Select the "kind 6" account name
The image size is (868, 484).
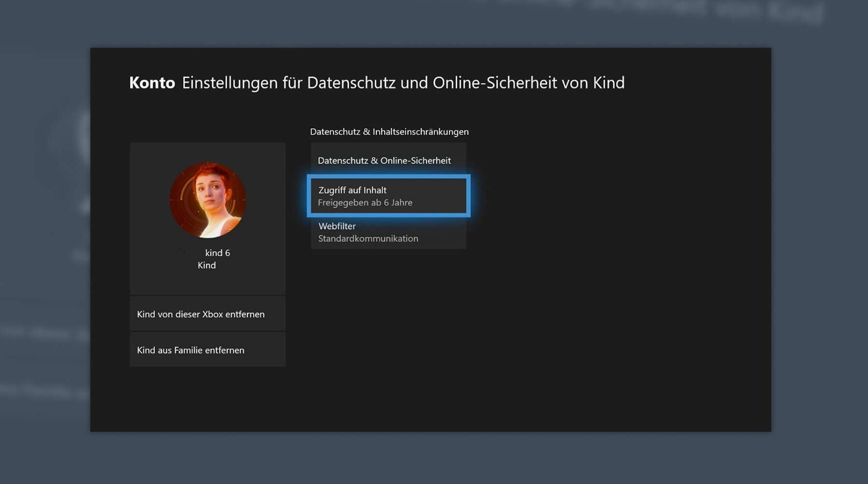coord(217,253)
